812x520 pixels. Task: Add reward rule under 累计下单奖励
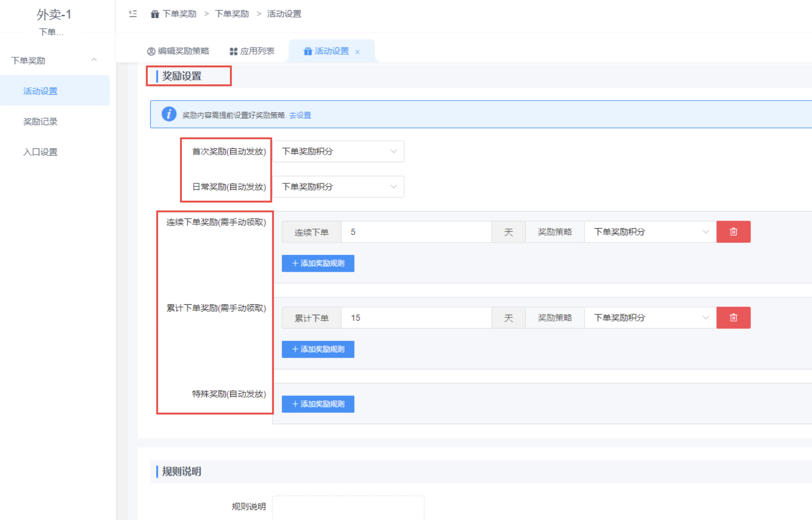click(x=318, y=349)
